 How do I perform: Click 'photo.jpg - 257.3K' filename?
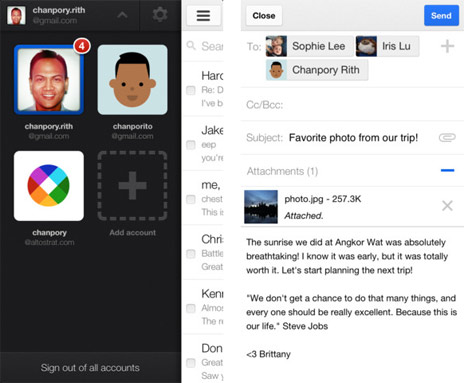[x=323, y=199]
